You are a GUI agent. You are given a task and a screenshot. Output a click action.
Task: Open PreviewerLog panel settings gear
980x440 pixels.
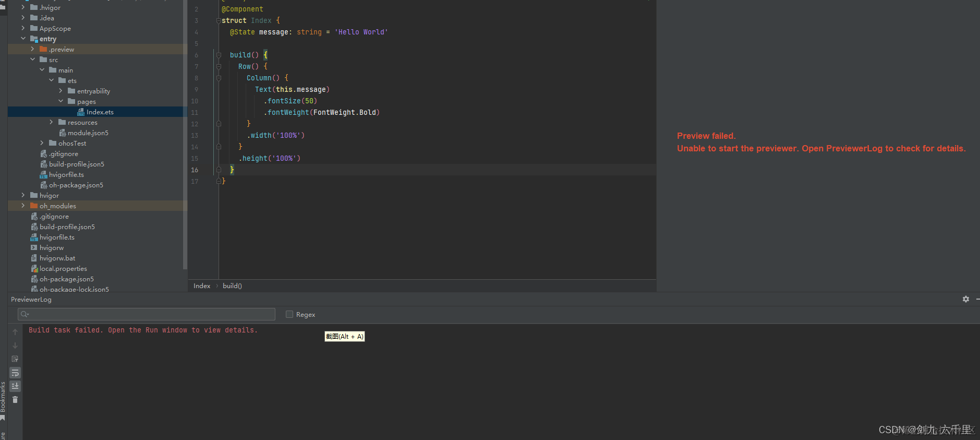(x=965, y=299)
